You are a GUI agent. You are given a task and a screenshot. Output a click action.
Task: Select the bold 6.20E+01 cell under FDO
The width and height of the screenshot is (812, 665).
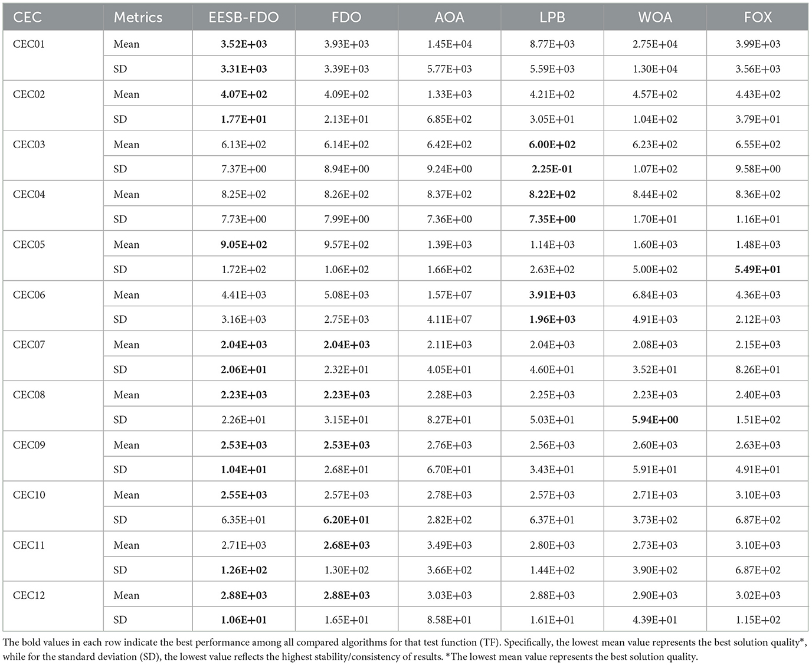[346, 520]
